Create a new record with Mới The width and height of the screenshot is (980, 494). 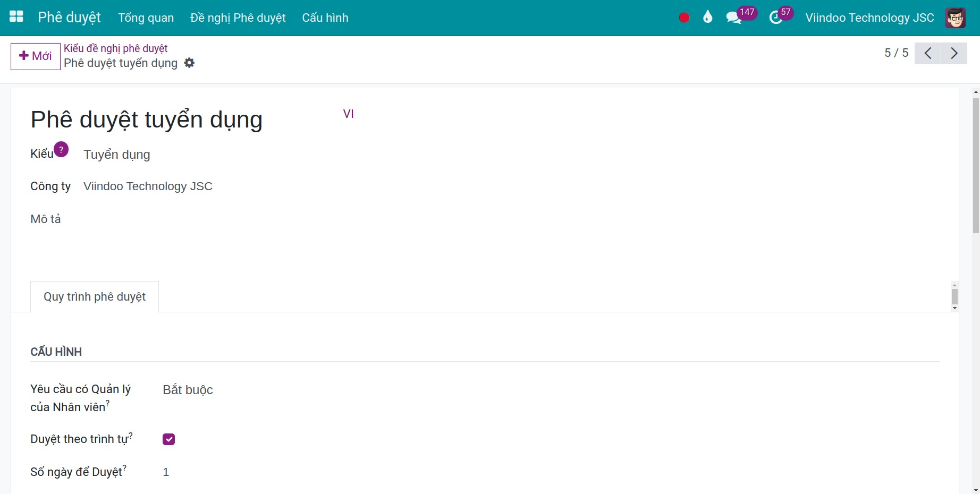pos(36,56)
